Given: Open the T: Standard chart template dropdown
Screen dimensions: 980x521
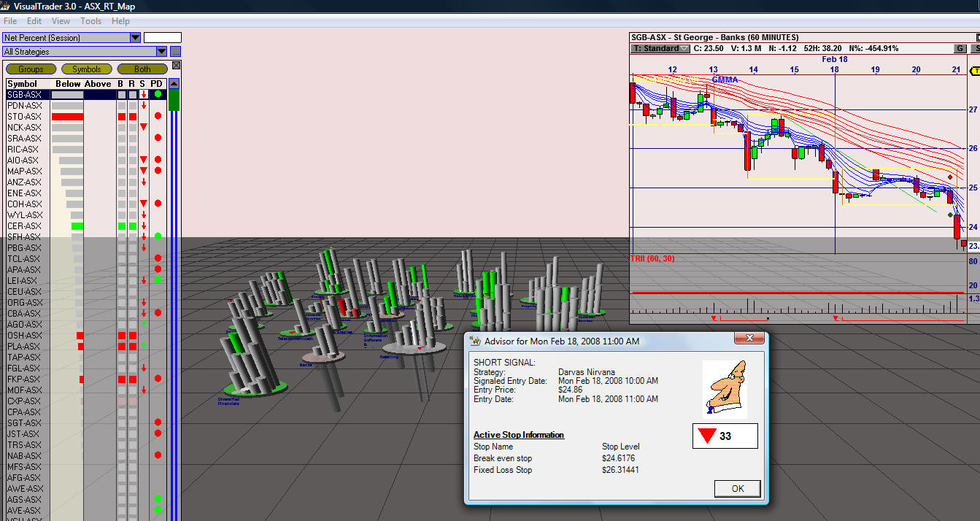Looking at the screenshot, I should (x=660, y=48).
